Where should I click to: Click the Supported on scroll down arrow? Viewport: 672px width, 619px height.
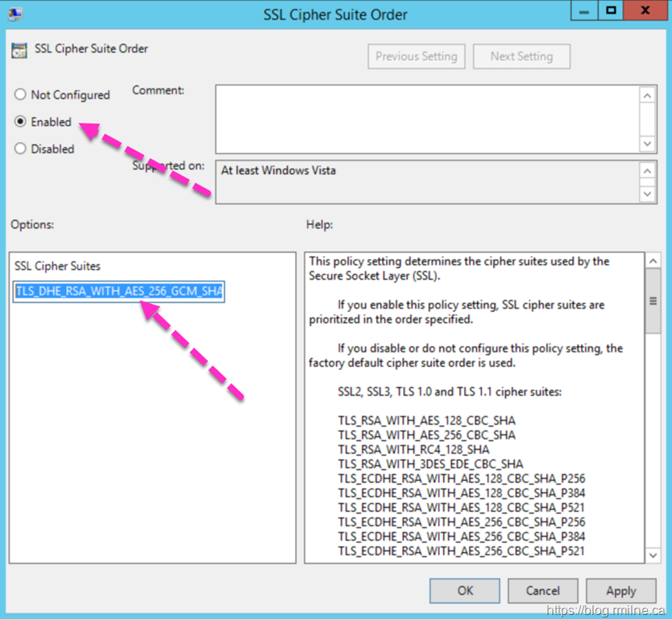(x=647, y=194)
